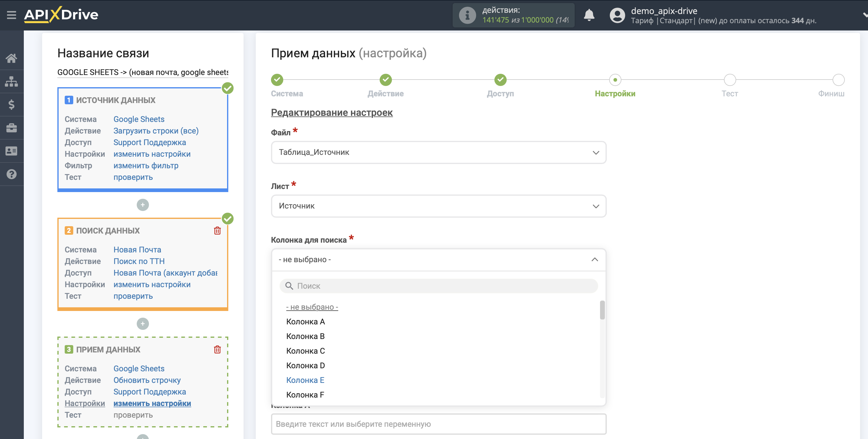Focus the 'Введите текст или выберите переменную' field
The height and width of the screenshot is (439, 868).
(x=438, y=424)
